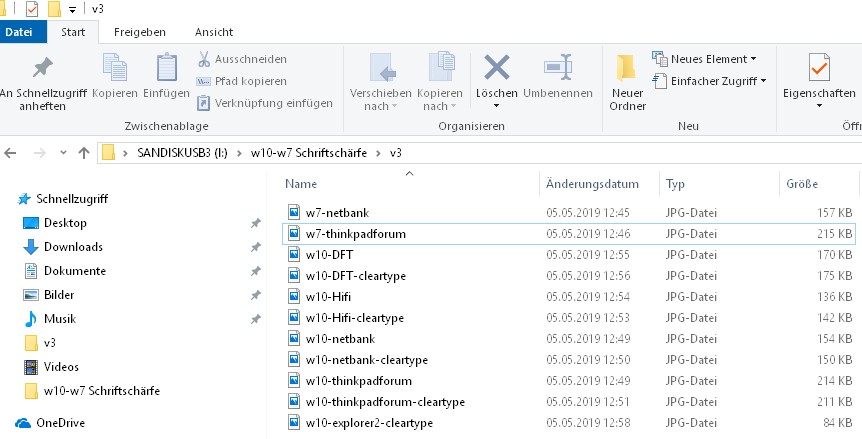Sort files by Änderungsdatum column header
Screen dimensions: 862x439
coord(592,184)
